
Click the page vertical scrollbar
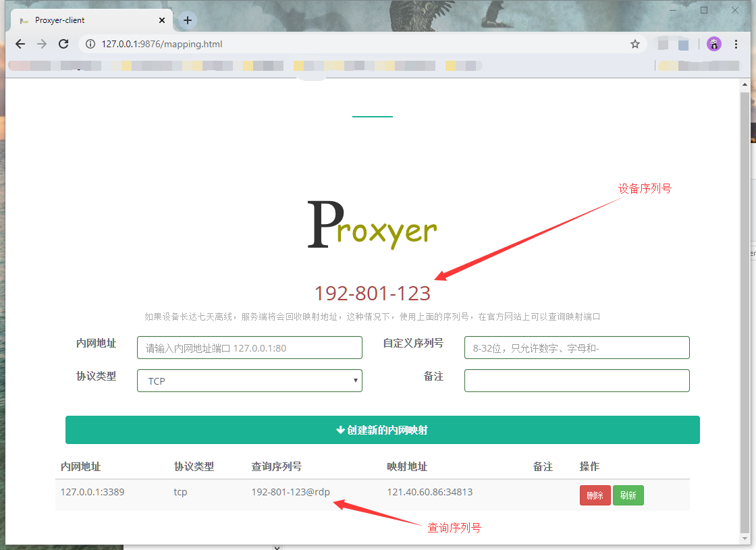click(x=745, y=304)
